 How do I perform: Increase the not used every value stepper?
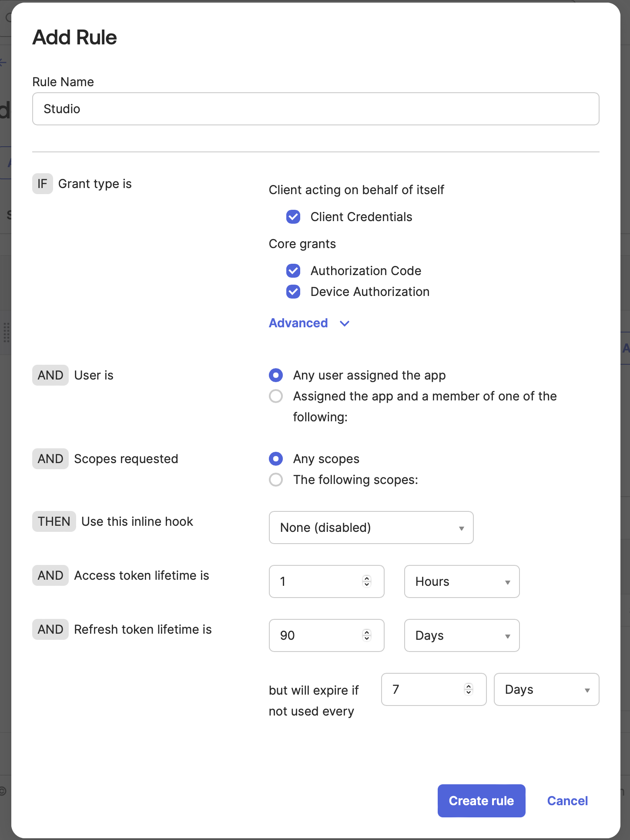468,687
